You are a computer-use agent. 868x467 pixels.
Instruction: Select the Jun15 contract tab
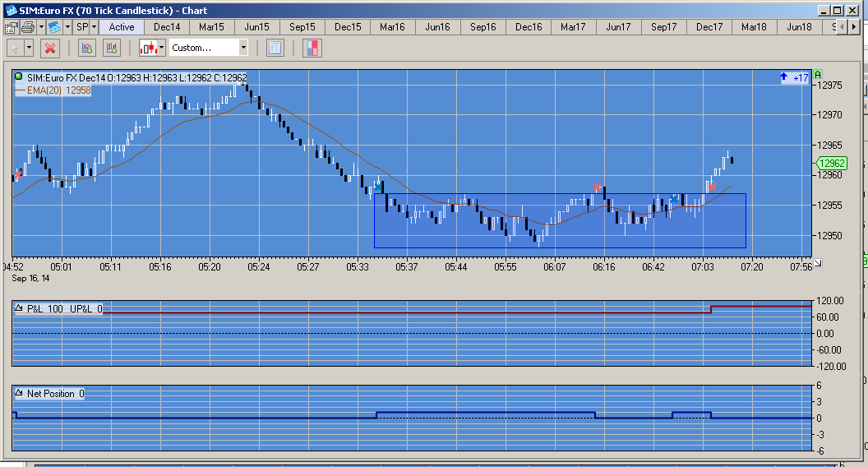[x=256, y=27]
